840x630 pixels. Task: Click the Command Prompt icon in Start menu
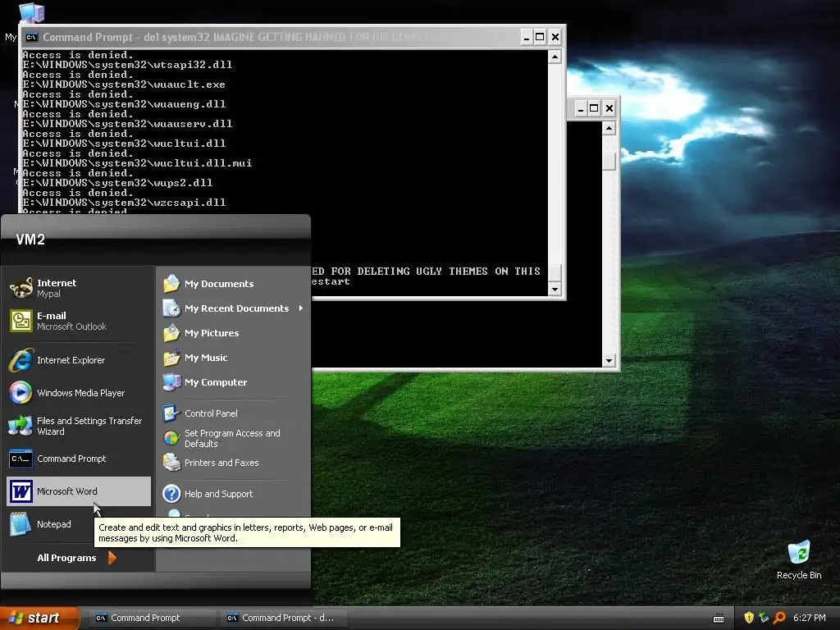[x=21, y=459]
